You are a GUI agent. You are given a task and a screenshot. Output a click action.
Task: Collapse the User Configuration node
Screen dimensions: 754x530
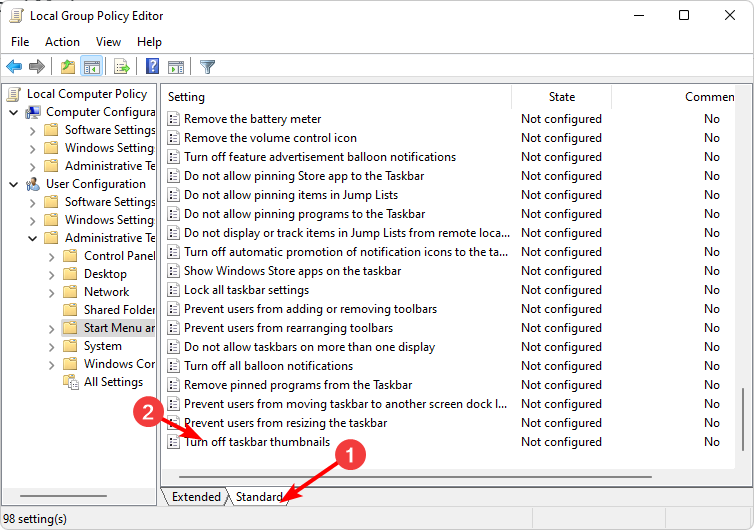[x=14, y=185]
